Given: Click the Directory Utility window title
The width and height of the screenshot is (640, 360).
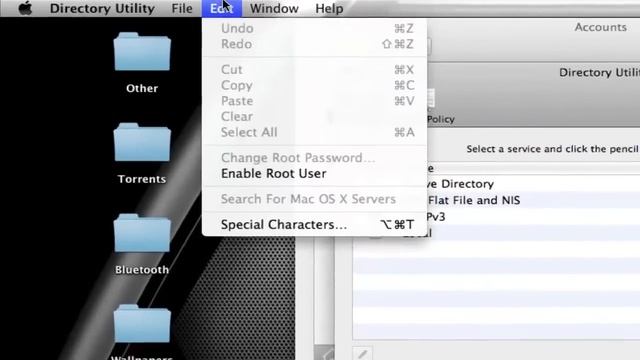Looking at the screenshot, I should [x=599, y=73].
